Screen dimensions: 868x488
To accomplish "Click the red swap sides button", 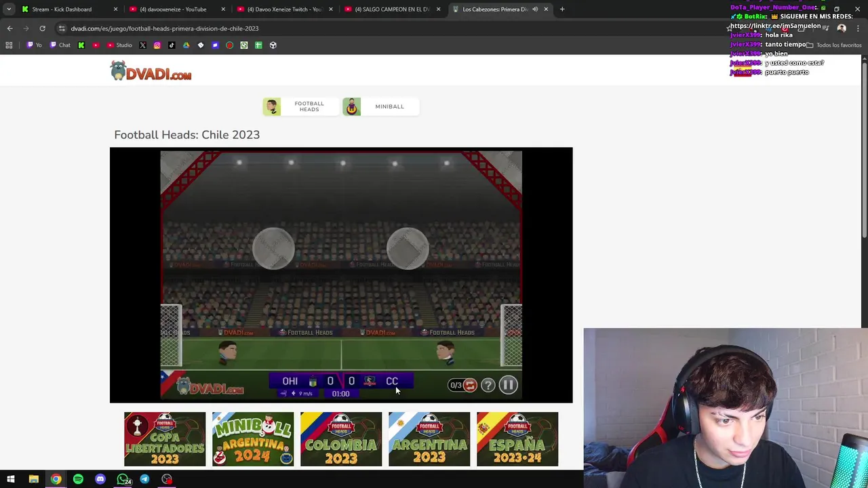I will (470, 385).
